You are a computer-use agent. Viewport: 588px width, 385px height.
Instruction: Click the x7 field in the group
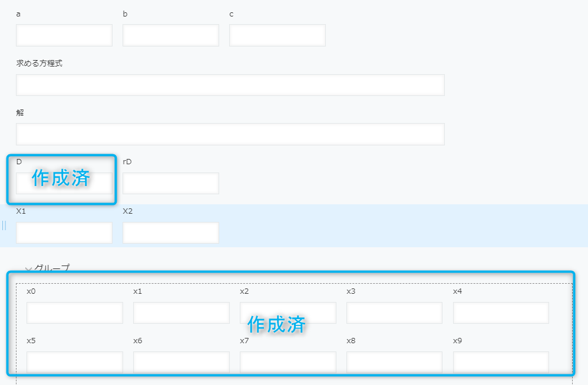(288, 362)
